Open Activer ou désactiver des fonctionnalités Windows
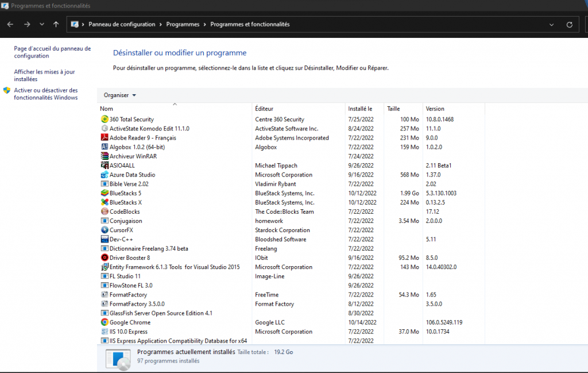The height and width of the screenshot is (373, 588). [46, 94]
